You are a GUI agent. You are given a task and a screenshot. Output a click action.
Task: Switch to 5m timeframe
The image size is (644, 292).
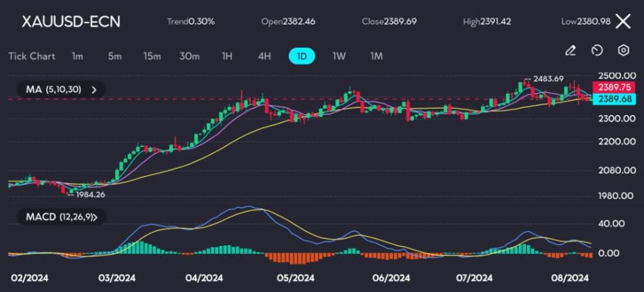[114, 56]
